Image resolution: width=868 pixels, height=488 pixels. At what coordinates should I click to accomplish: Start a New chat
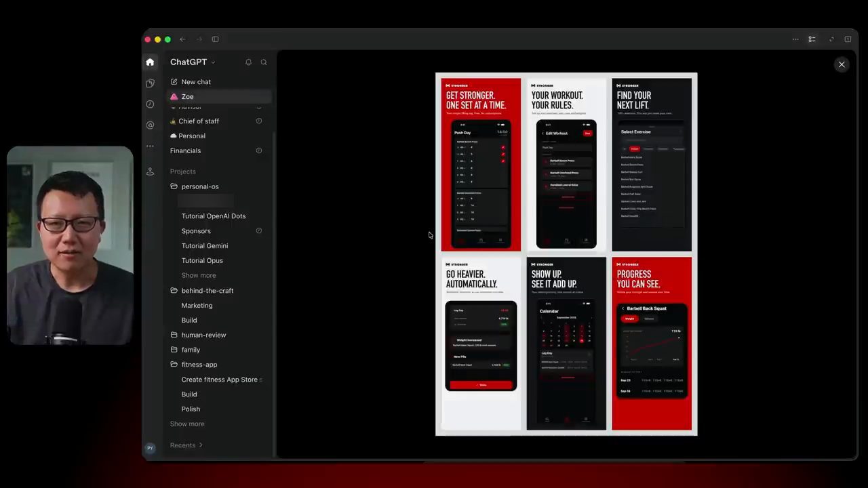coord(218,82)
